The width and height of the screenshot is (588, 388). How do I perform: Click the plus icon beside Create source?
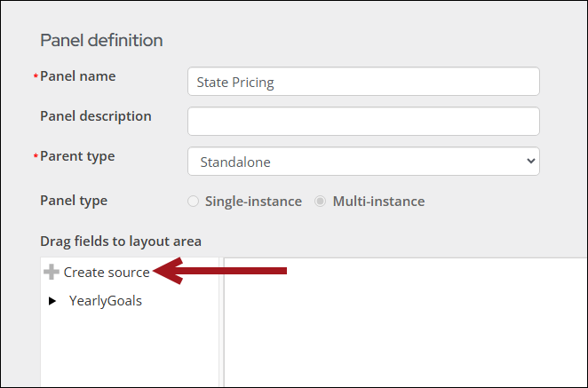[52, 273]
